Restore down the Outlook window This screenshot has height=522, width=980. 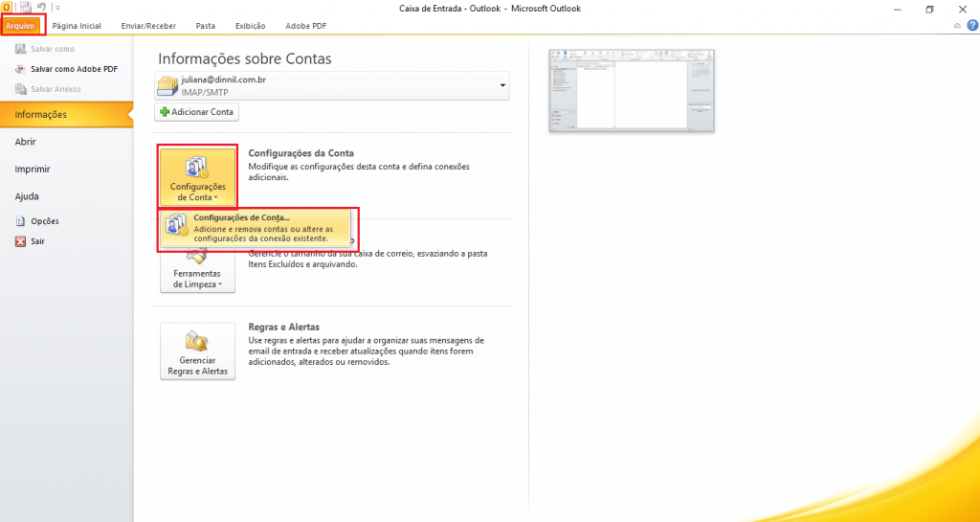tap(929, 9)
